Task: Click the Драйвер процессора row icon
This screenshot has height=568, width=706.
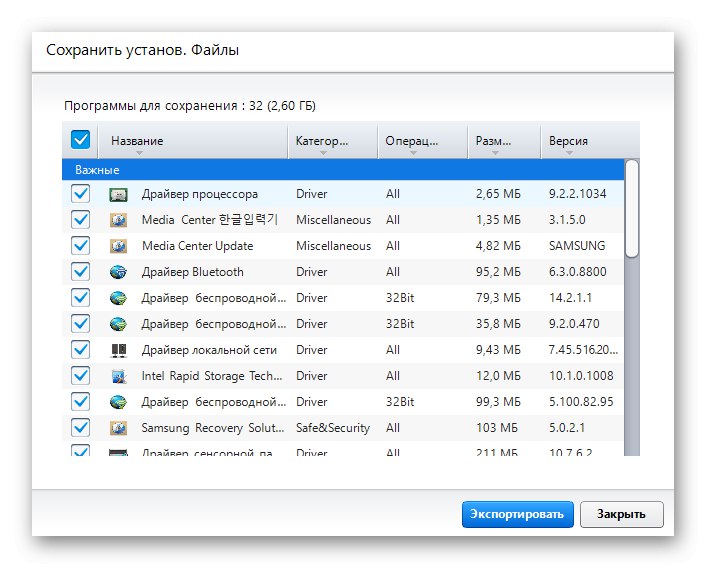Action: point(118,194)
